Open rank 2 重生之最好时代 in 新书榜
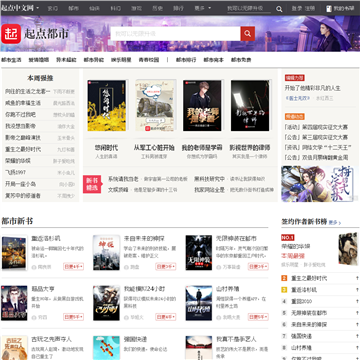The width and height of the screenshot is (360, 360). click(x=309, y=278)
